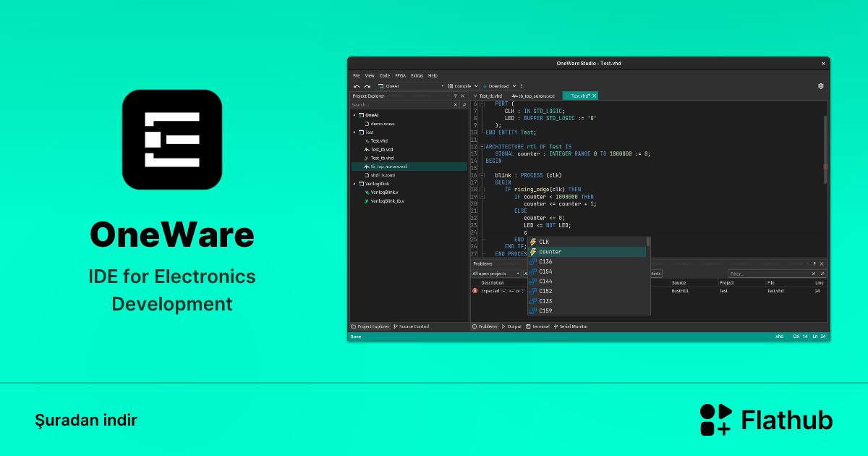This screenshot has height=456, width=868.
Task: Select counter from the autocomplete popup
Action: [550, 252]
